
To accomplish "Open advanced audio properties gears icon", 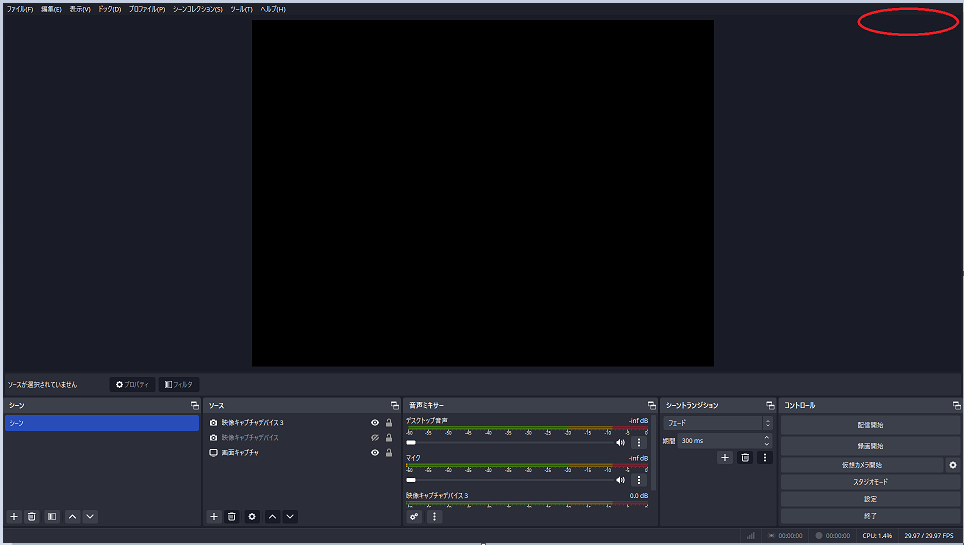I will click(x=414, y=517).
